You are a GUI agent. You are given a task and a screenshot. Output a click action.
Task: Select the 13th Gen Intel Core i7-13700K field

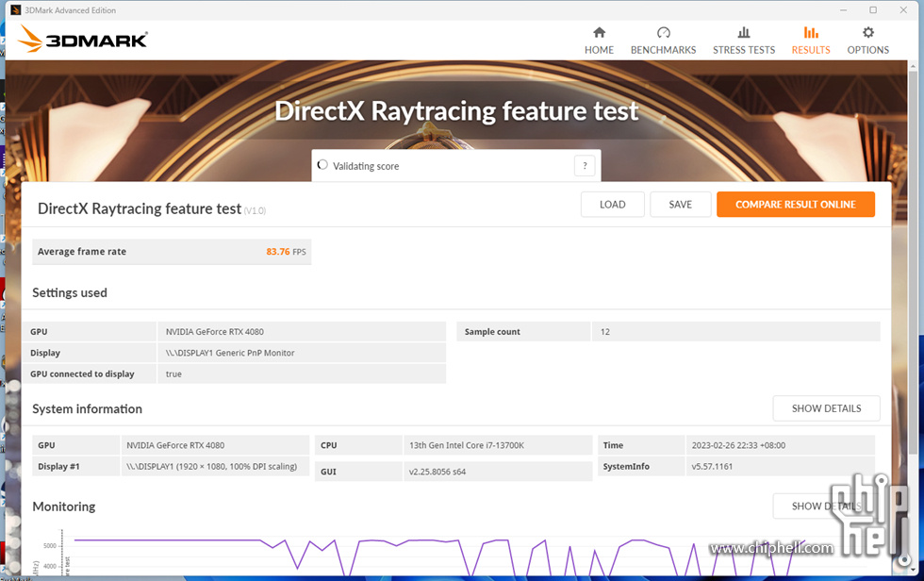click(x=497, y=445)
